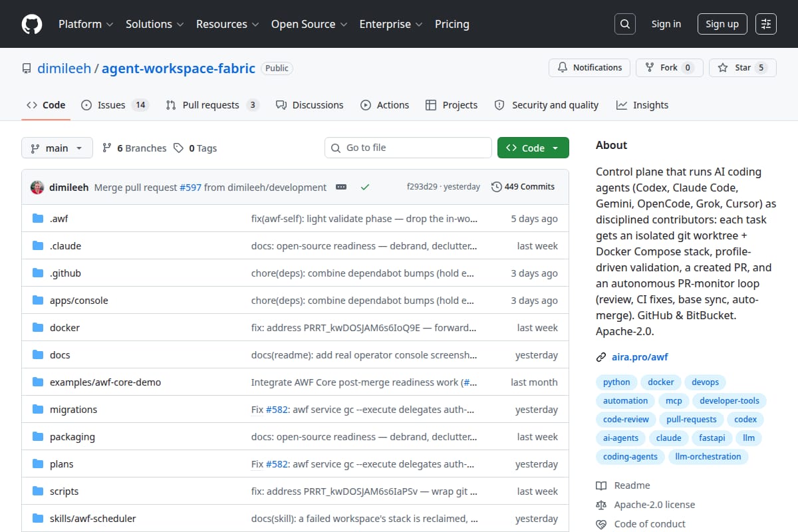The height and width of the screenshot is (532, 798).
Task: Open issue #582 in migrations row
Action: click(x=277, y=410)
